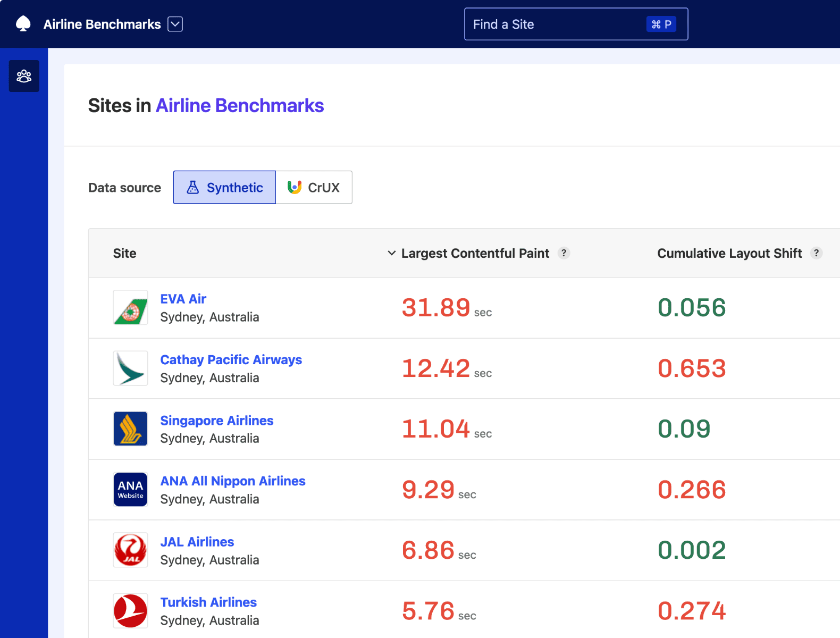Switch data source to CrUX

pos(314,187)
